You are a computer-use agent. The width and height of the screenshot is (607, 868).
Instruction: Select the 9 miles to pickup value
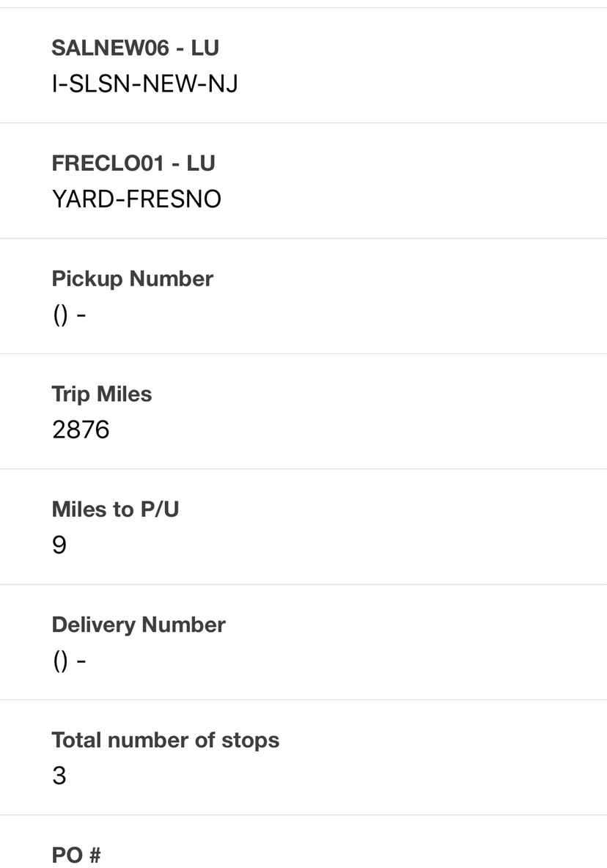(x=59, y=545)
